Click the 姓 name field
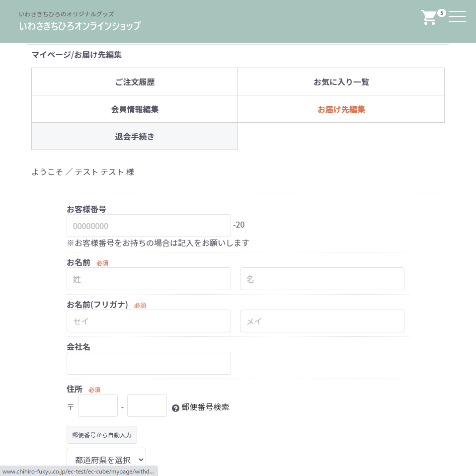This screenshot has width=476, height=476. click(149, 279)
